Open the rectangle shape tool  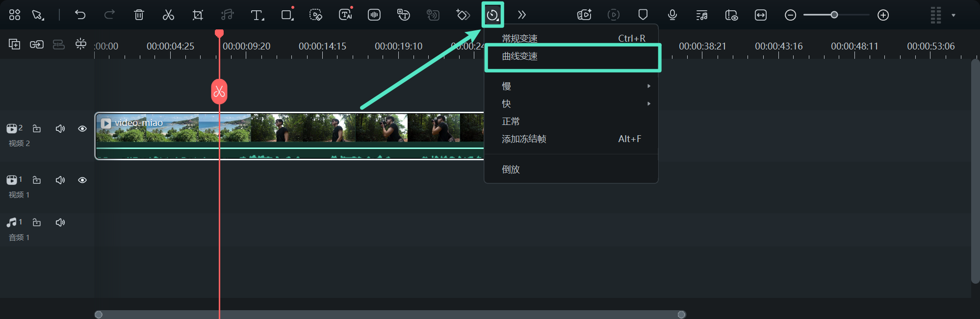click(287, 15)
